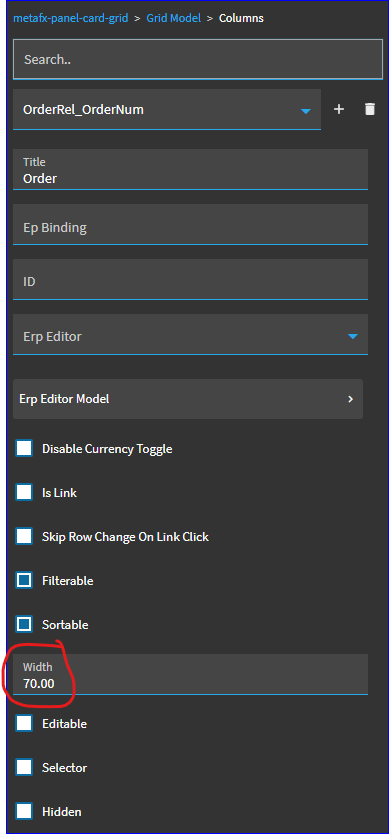Click the ID text field
The width and height of the screenshot is (389, 834).
[191, 279]
